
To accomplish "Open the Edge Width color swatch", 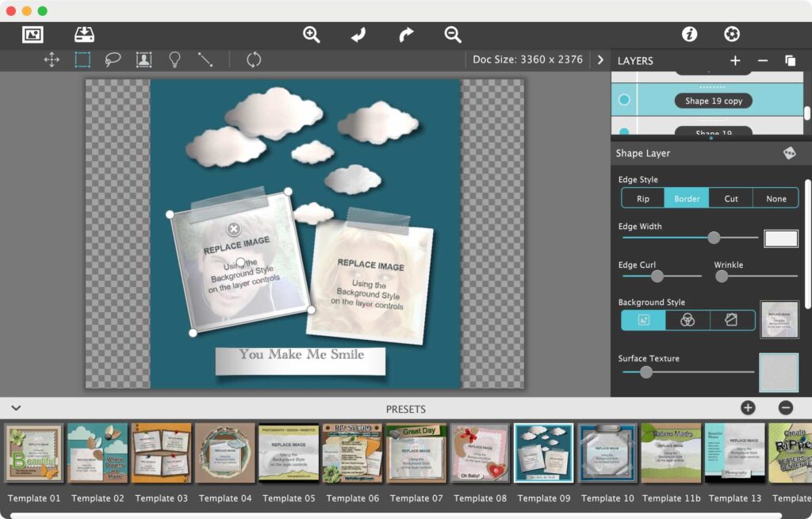I will click(x=780, y=238).
